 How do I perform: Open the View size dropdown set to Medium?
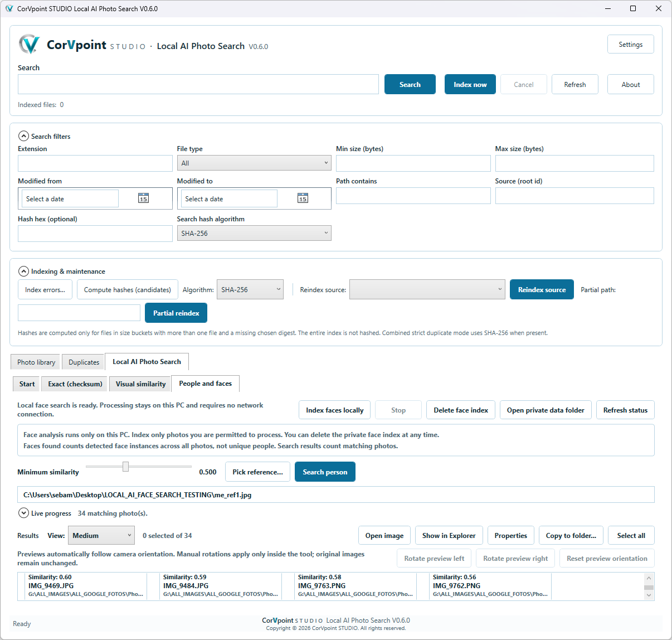click(x=101, y=535)
